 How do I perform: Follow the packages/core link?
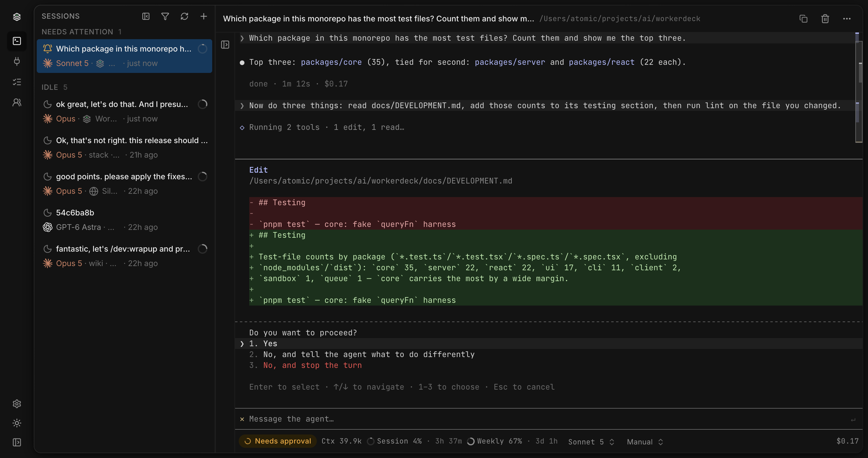[x=331, y=62]
